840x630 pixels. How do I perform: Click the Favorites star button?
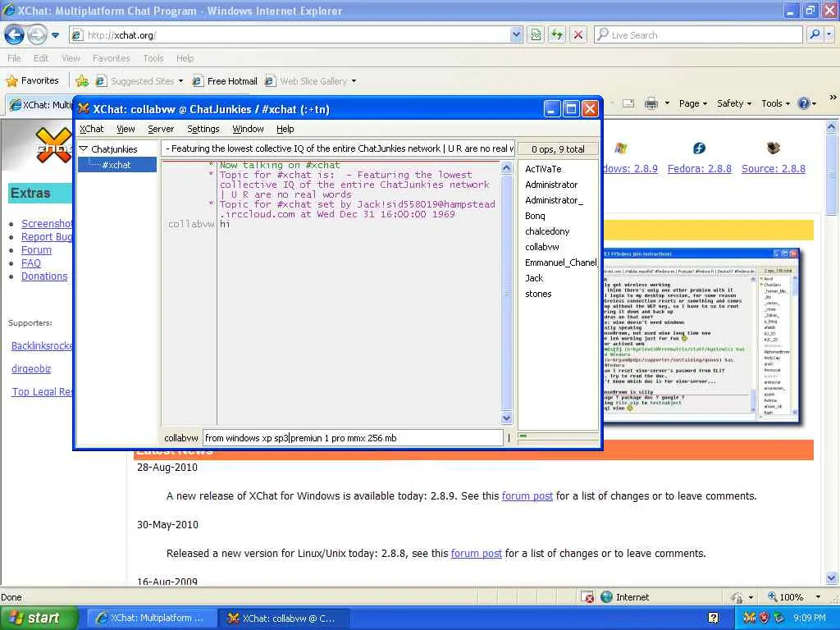pyautogui.click(x=32, y=81)
